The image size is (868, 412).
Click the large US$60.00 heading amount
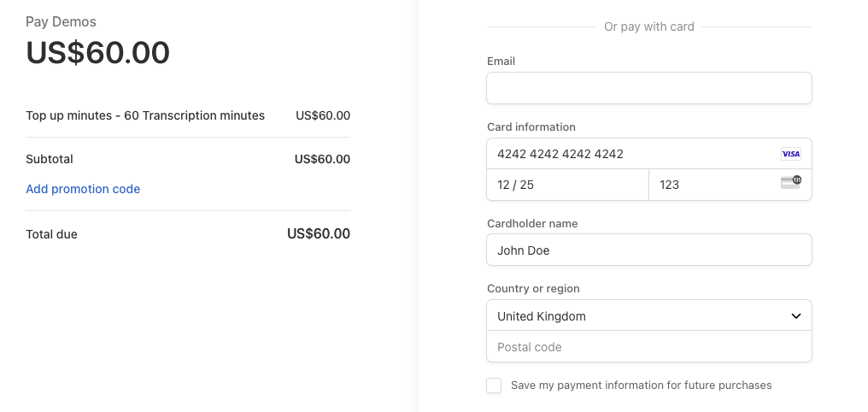click(97, 53)
